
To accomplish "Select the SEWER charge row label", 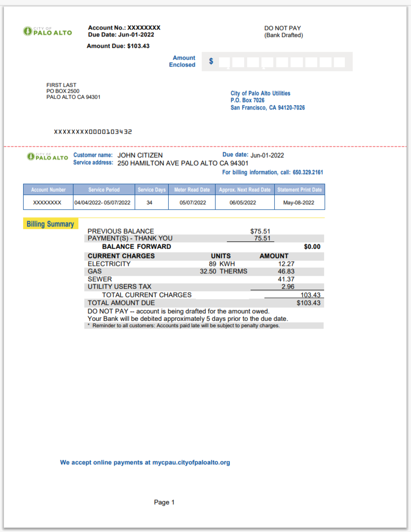I will 100,279.
